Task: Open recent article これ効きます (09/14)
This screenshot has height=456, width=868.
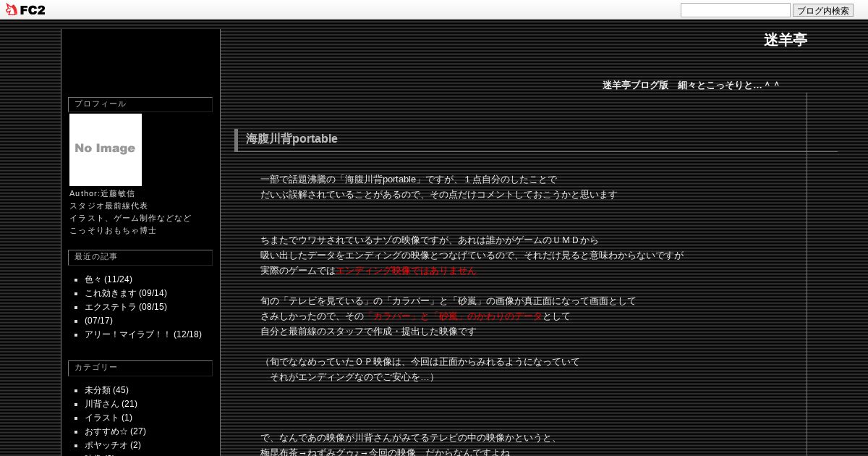Action: (x=126, y=293)
